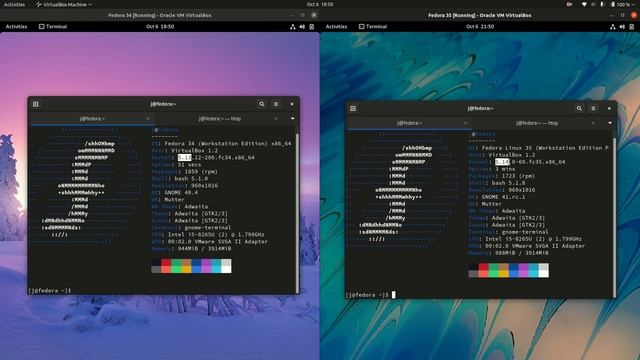Open the Terminal app menu in Fedora 35

tap(373, 27)
